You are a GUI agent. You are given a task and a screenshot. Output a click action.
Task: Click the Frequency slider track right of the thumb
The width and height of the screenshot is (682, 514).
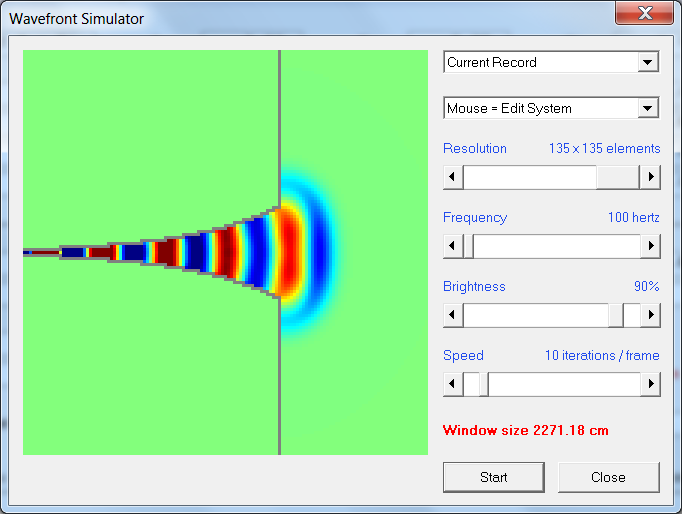point(557,246)
